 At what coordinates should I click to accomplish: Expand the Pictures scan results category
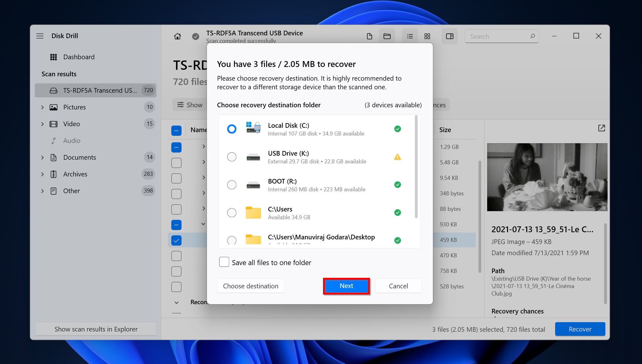tap(43, 107)
